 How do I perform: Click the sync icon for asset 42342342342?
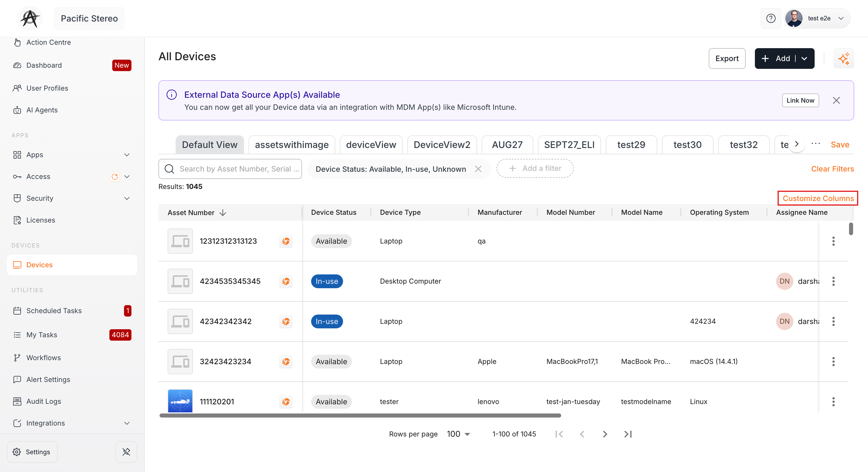pos(286,321)
